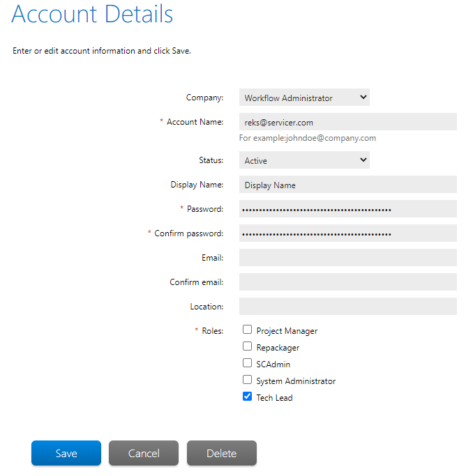Select the Confirm password field
Screen dimensions: 466x476
[x=347, y=233]
